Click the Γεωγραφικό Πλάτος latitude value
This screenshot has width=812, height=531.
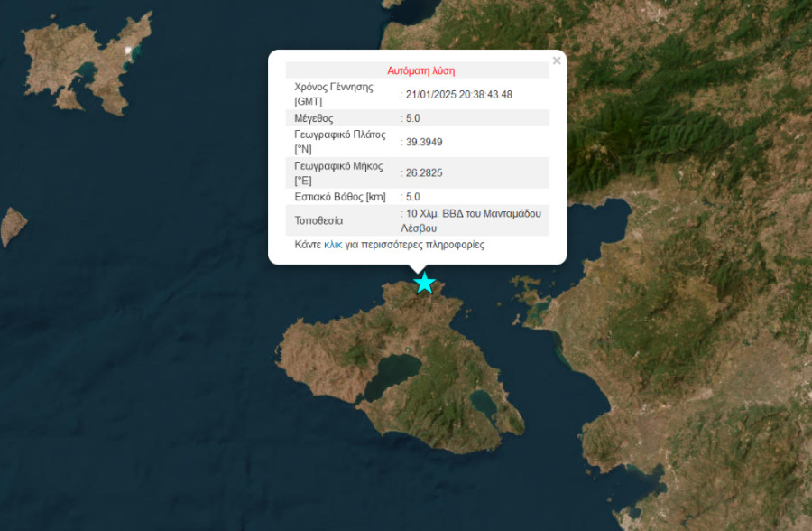(425, 141)
